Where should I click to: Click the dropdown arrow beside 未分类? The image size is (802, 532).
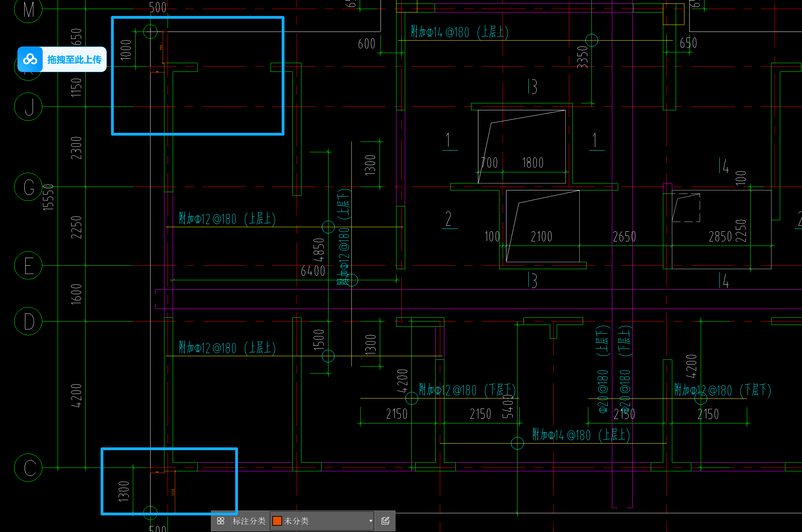[370, 521]
